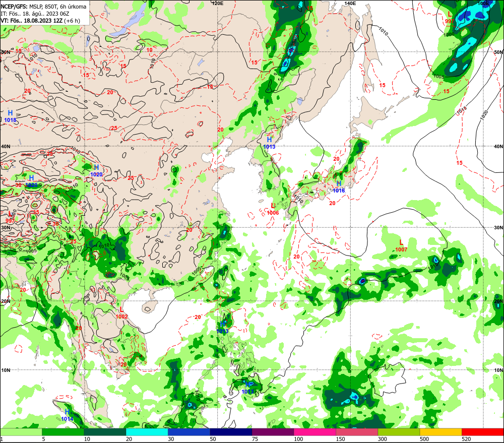Select the H 1016 high over Japan

(339, 187)
